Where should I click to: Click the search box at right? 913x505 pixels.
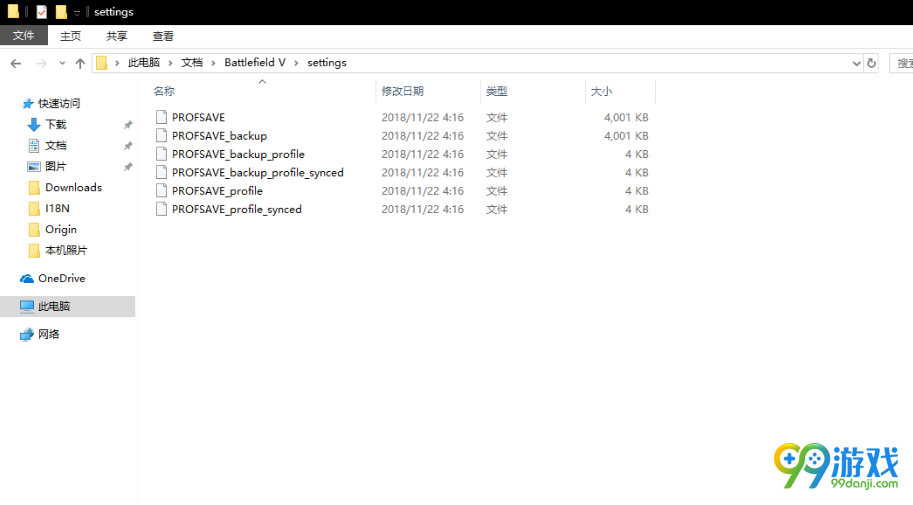click(x=901, y=63)
